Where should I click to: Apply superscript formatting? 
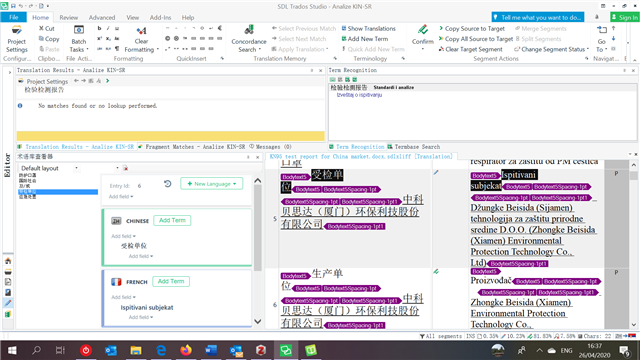[x=99, y=38]
